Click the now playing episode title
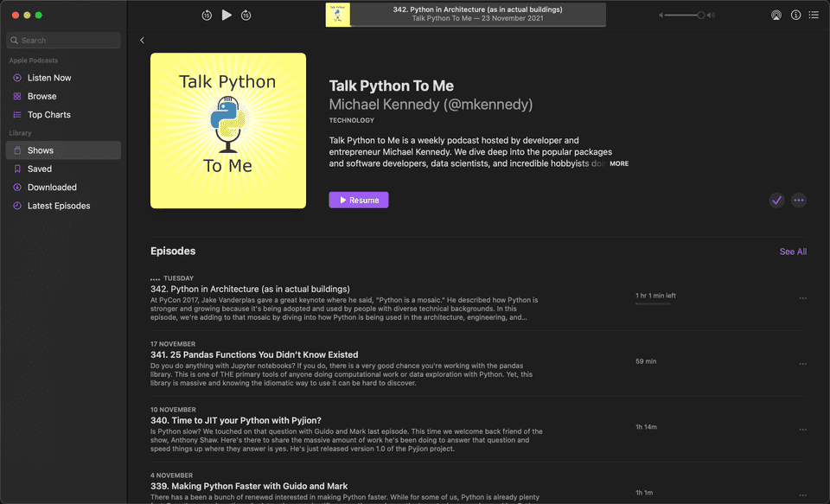This screenshot has height=504, width=830. [x=477, y=10]
